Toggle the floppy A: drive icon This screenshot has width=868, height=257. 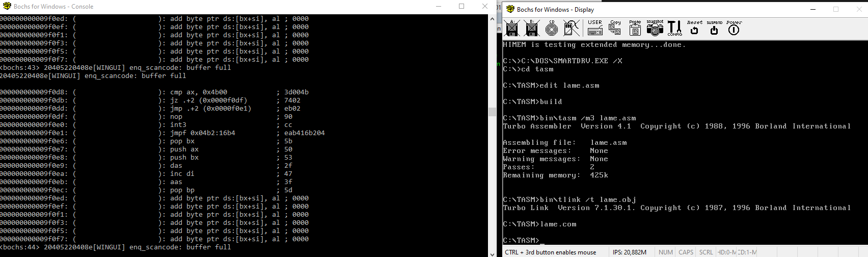(512, 28)
